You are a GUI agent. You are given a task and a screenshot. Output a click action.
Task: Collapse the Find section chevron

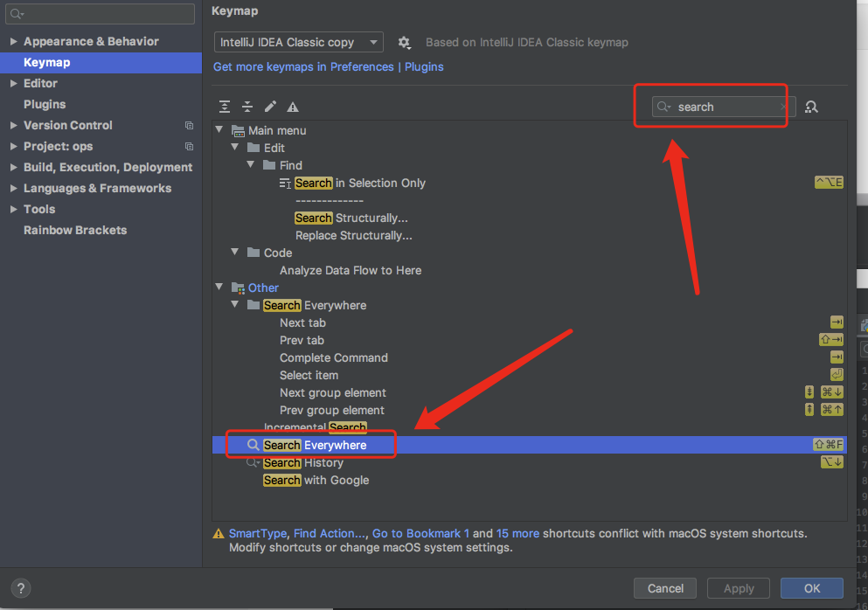click(251, 164)
